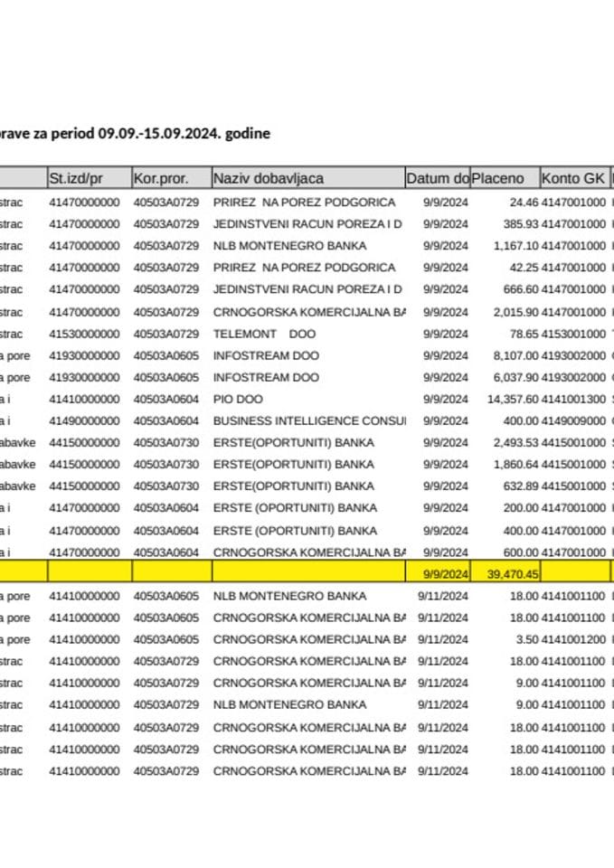This screenshot has height=868, width=614.
Task: Select the amount 42.25
Action: (x=524, y=268)
